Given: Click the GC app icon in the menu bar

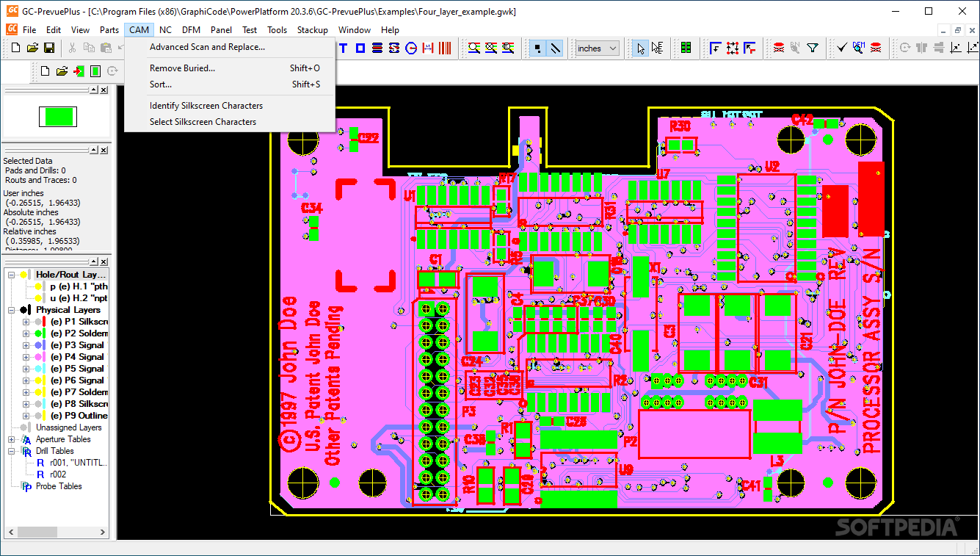Looking at the screenshot, I should point(12,29).
